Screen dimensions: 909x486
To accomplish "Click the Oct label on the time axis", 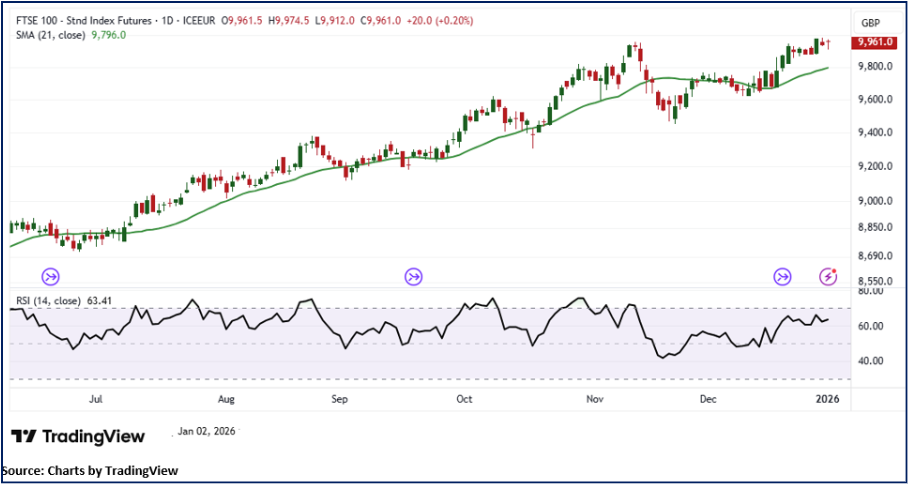I will [465, 400].
